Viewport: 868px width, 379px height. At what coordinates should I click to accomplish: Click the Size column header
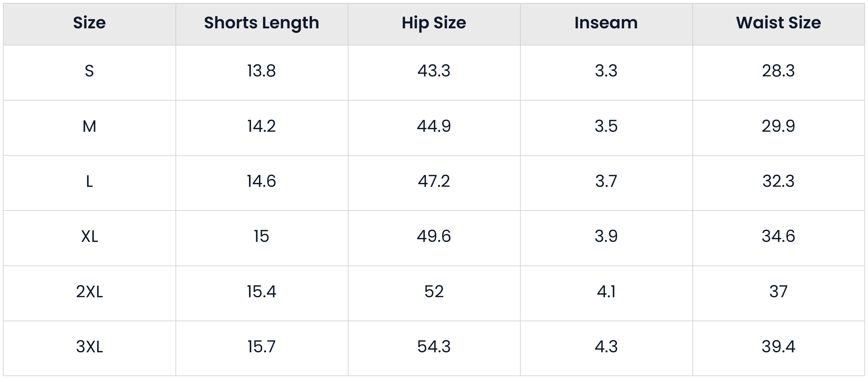tap(89, 23)
